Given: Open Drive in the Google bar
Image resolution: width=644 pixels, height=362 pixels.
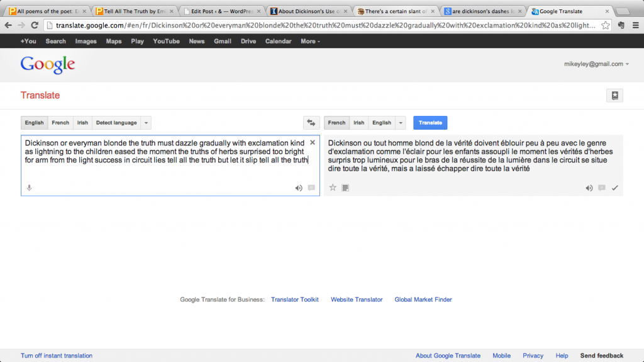Looking at the screenshot, I should pos(248,41).
